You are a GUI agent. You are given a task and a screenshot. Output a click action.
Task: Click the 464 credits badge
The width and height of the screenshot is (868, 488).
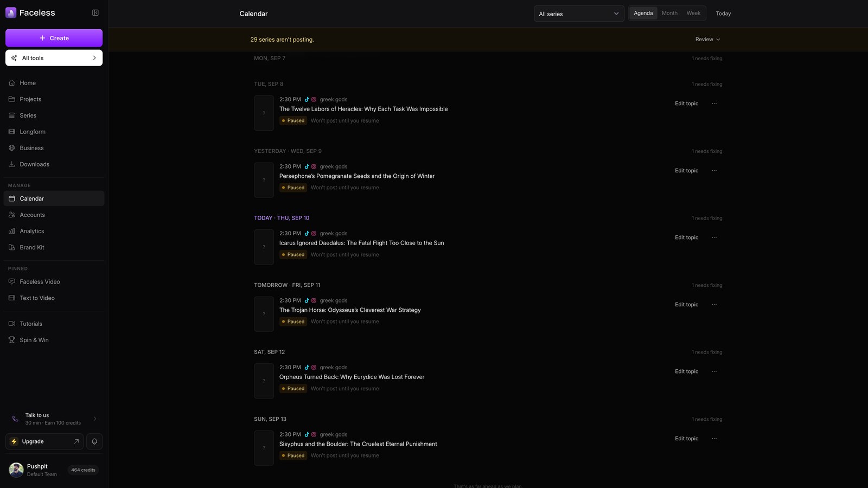point(83,470)
